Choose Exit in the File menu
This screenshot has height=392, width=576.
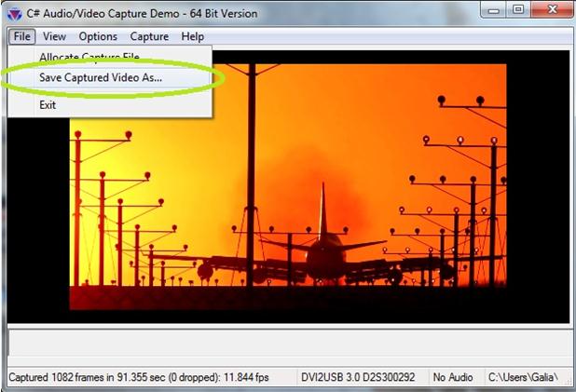pos(48,104)
